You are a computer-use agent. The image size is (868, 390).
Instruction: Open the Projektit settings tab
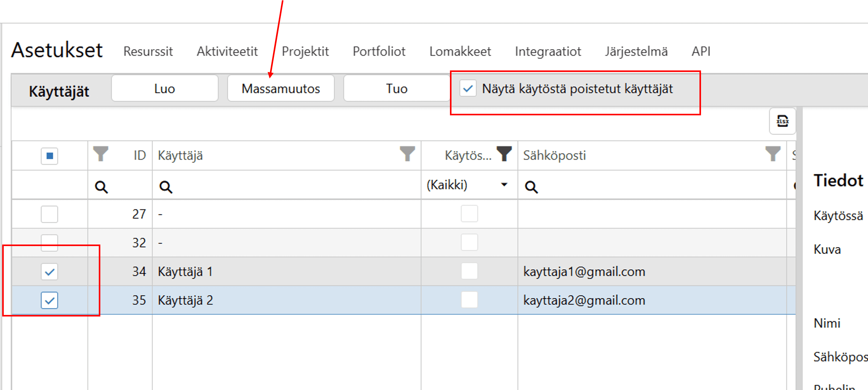[x=305, y=51]
